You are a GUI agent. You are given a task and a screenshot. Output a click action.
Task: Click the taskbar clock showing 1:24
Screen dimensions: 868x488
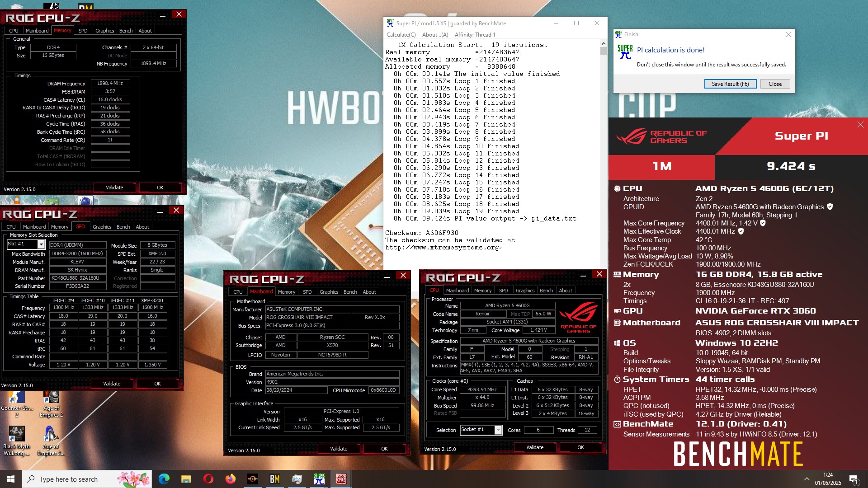click(x=828, y=479)
